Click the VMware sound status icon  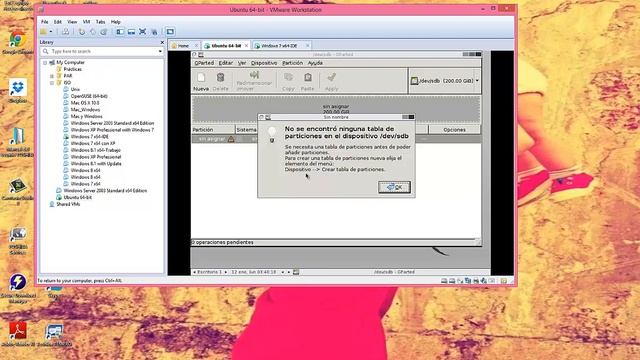tap(484, 281)
